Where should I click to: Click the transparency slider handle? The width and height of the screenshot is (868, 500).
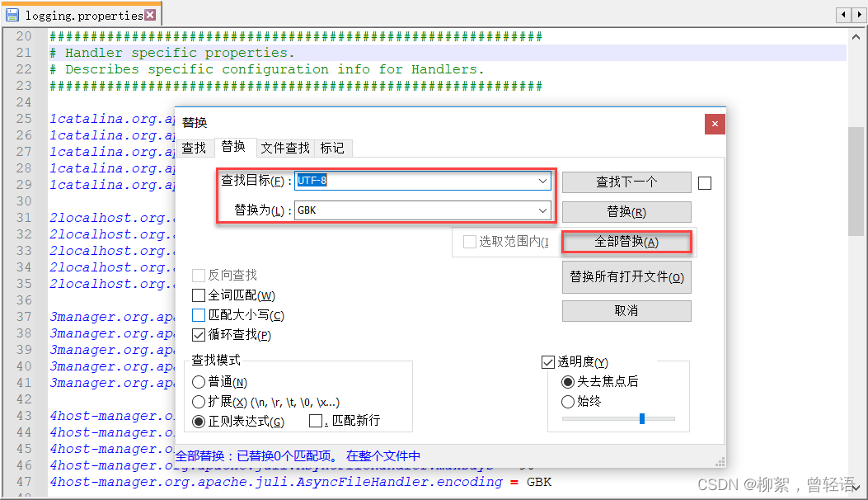[x=642, y=418]
